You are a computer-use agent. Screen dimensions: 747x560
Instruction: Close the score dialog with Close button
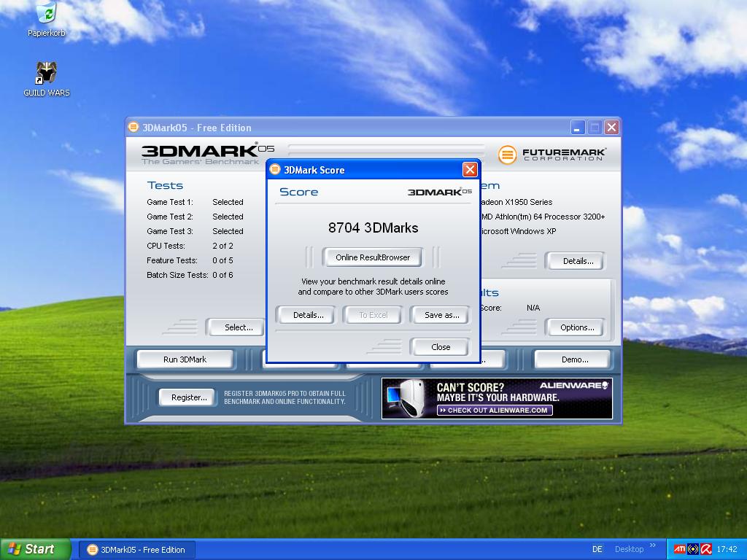pyautogui.click(x=440, y=347)
